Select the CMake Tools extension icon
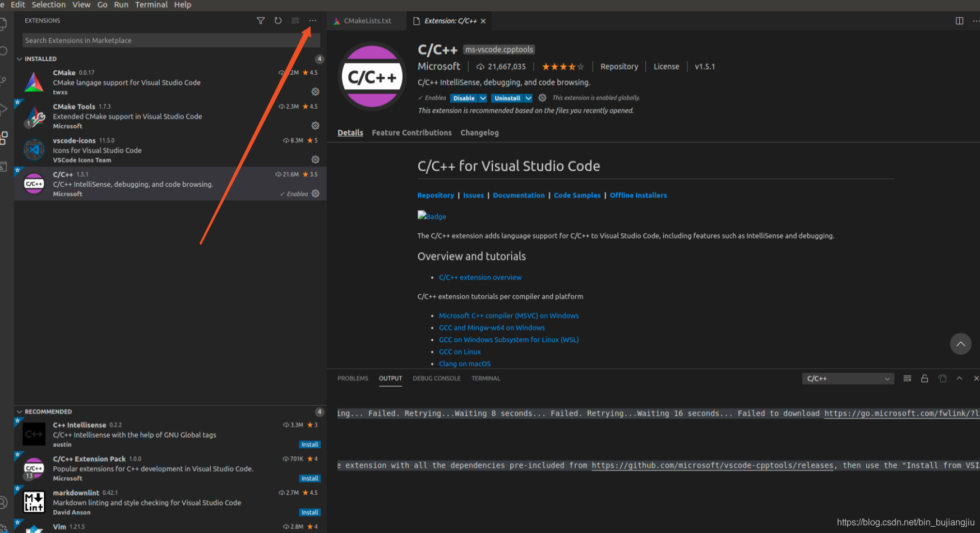 tap(34, 117)
